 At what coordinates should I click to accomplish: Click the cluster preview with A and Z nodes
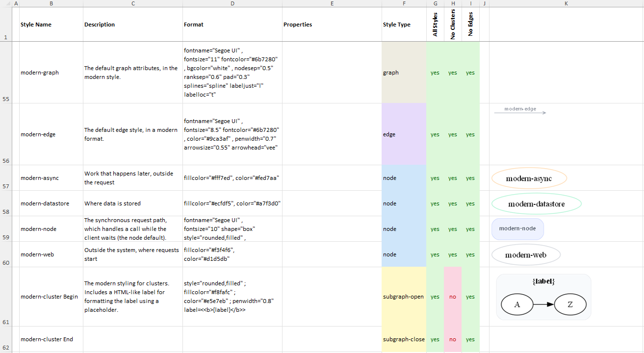click(x=543, y=297)
